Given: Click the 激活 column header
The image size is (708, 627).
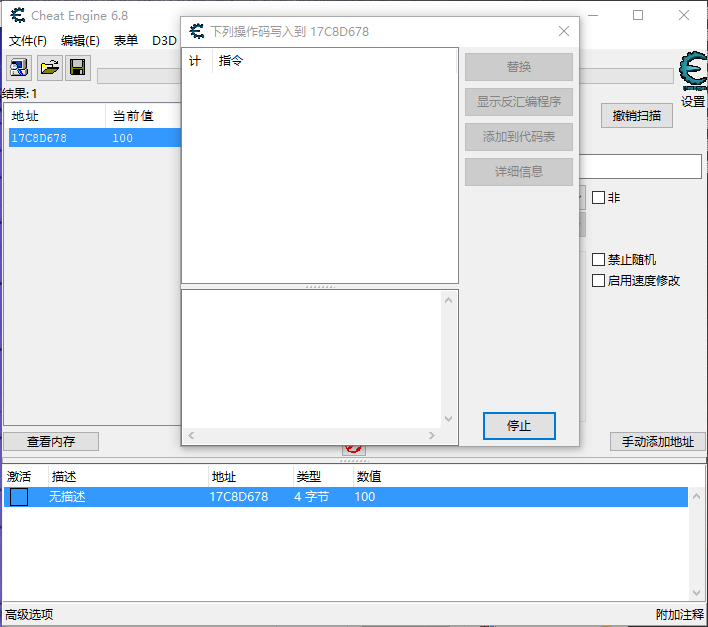Looking at the screenshot, I should [x=25, y=476].
